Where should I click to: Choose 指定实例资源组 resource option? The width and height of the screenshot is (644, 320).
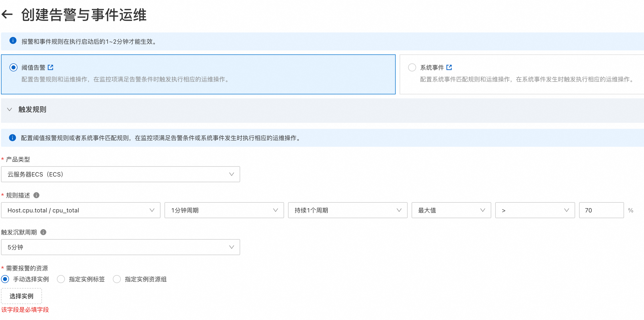click(117, 279)
